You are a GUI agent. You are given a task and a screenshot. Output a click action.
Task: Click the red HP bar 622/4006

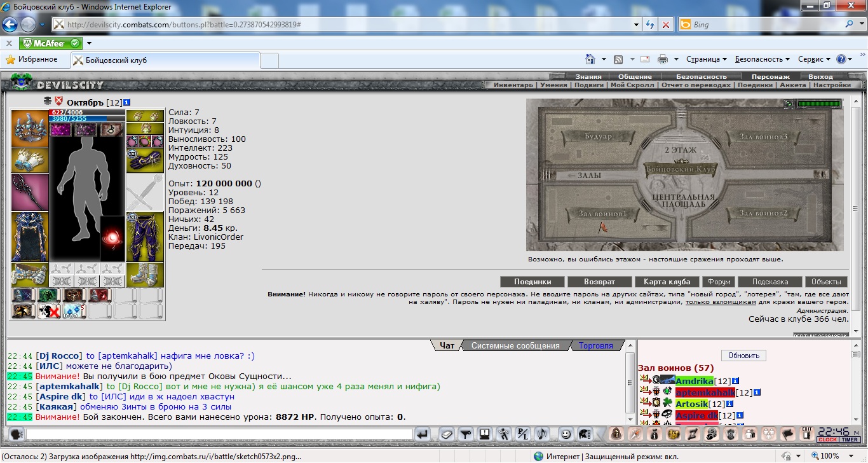point(87,113)
